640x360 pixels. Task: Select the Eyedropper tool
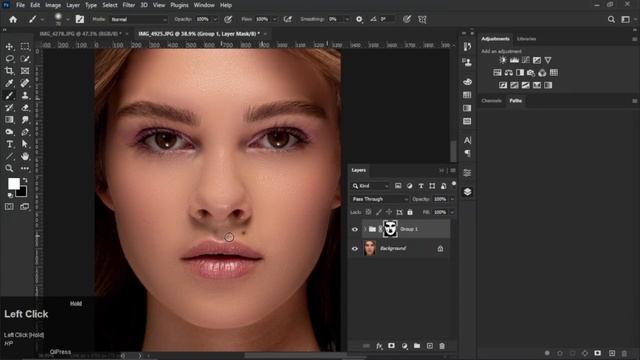click(9, 83)
